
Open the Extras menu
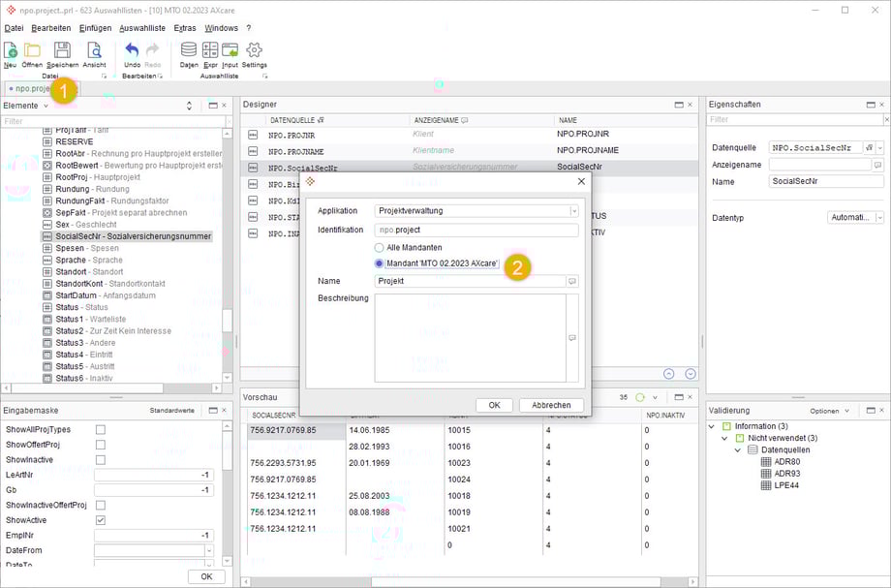pyautogui.click(x=185, y=28)
